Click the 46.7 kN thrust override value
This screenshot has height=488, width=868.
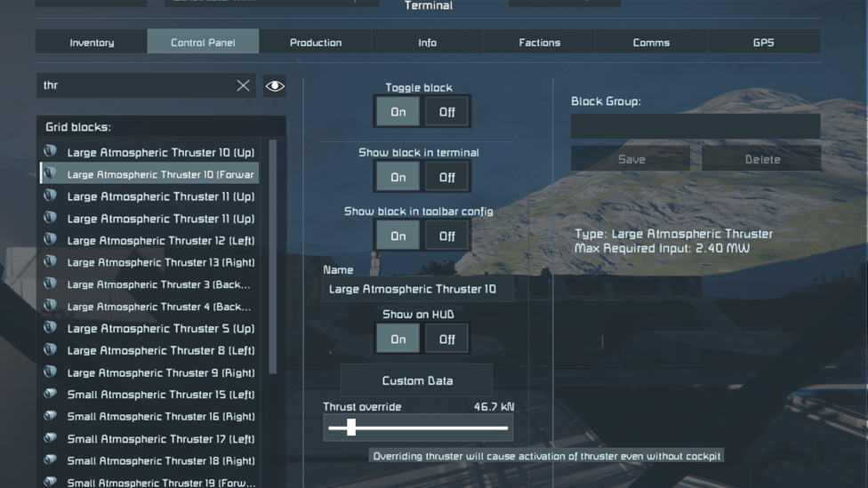tap(494, 407)
